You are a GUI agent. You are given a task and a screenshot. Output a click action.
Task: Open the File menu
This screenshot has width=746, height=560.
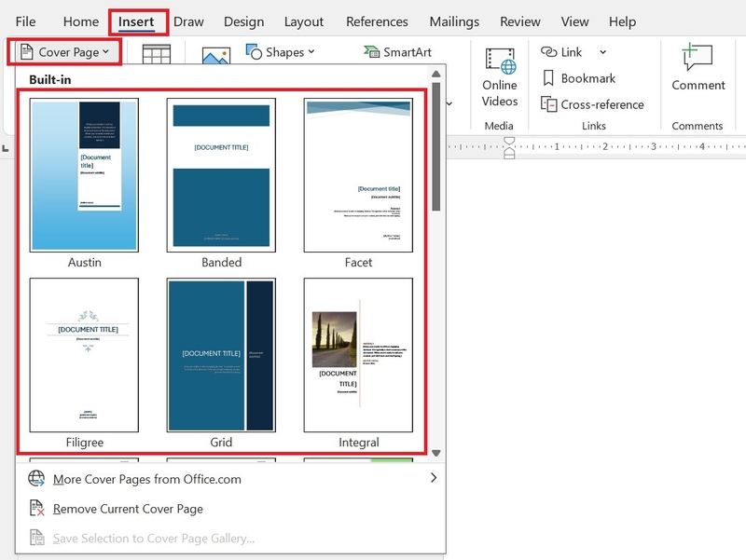coord(26,21)
